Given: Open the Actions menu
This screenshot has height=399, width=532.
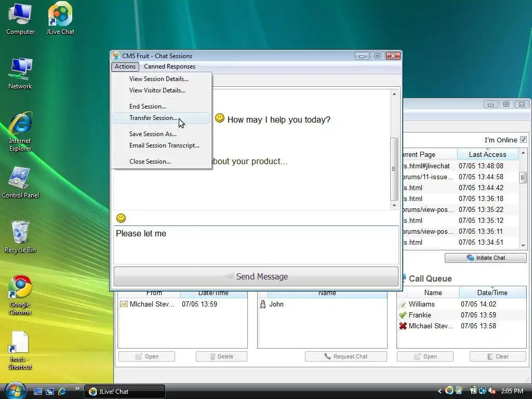Looking at the screenshot, I should pyautogui.click(x=125, y=66).
